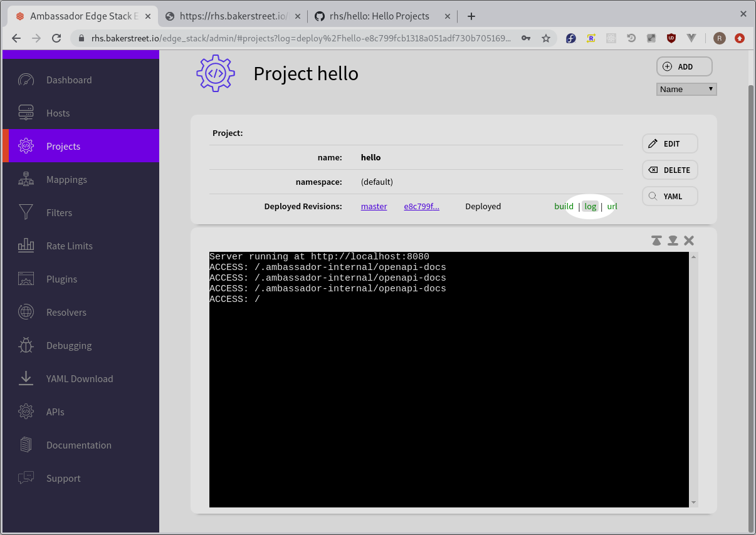The width and height of the screenshot is (756, 535).
Task: Open the browser profile avatar R
Action: pos(720,38)
